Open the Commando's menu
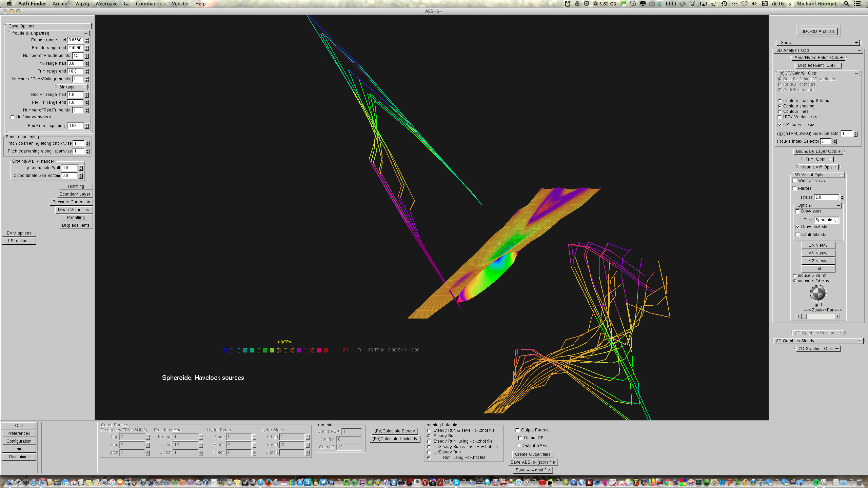 151,4
